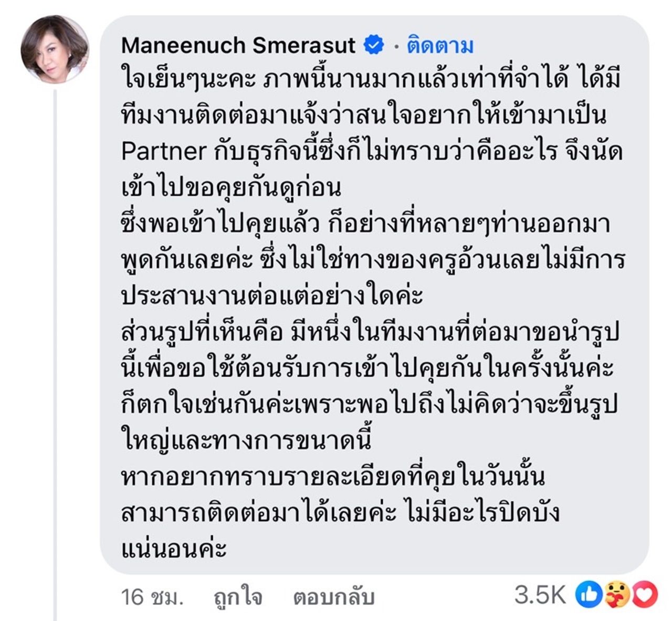Click the comment line starting ประสานงานต่อ
Viewport: 672px width, 621px height.
271,297
